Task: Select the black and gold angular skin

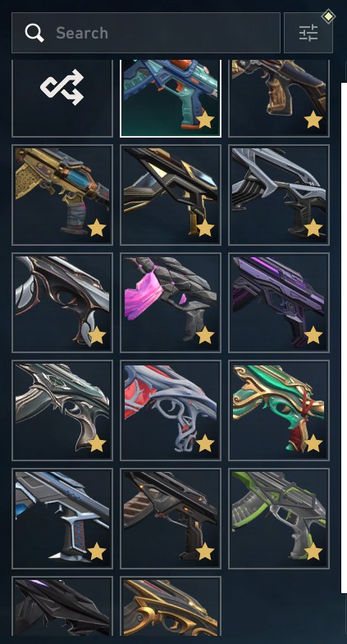Action: tap(171, 195)
